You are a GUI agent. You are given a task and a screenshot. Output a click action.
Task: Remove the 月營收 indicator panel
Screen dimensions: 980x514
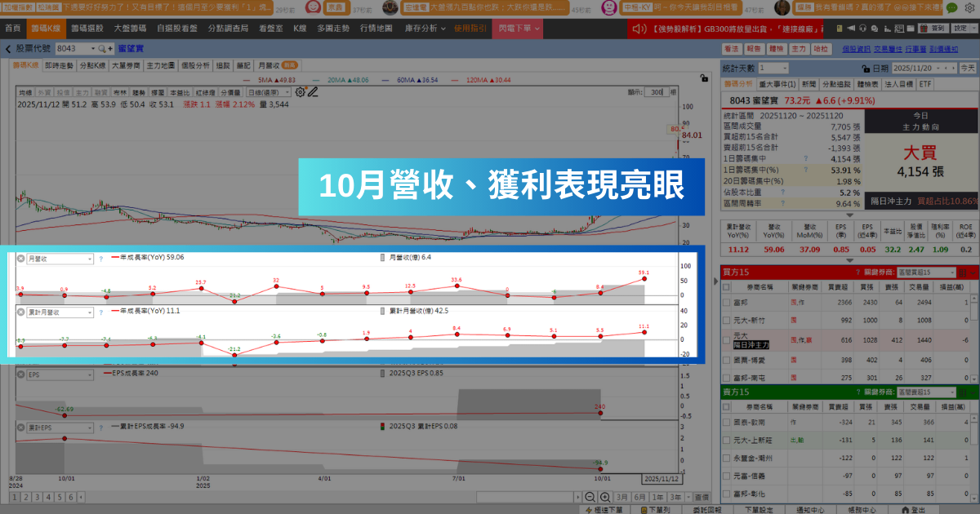click(x=21, y=258)
